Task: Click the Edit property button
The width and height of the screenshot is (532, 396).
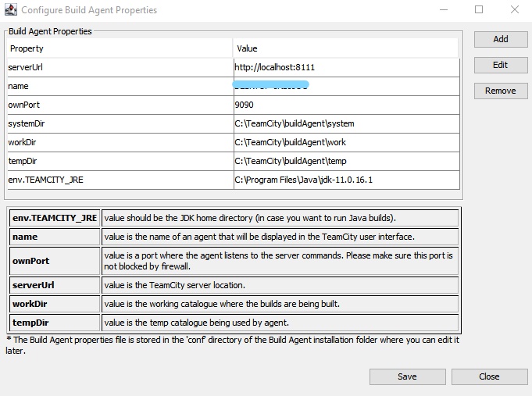Action: 501,65
